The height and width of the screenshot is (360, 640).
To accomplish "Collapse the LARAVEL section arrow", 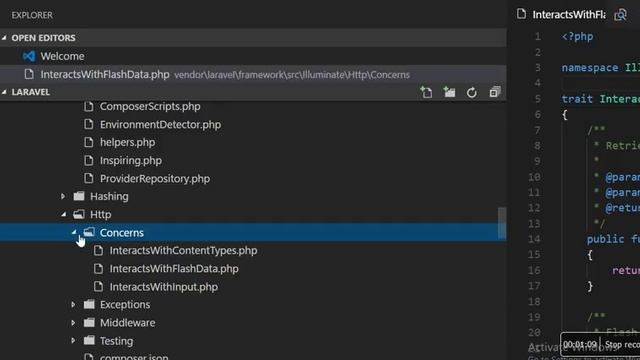I will pos(4,92).
